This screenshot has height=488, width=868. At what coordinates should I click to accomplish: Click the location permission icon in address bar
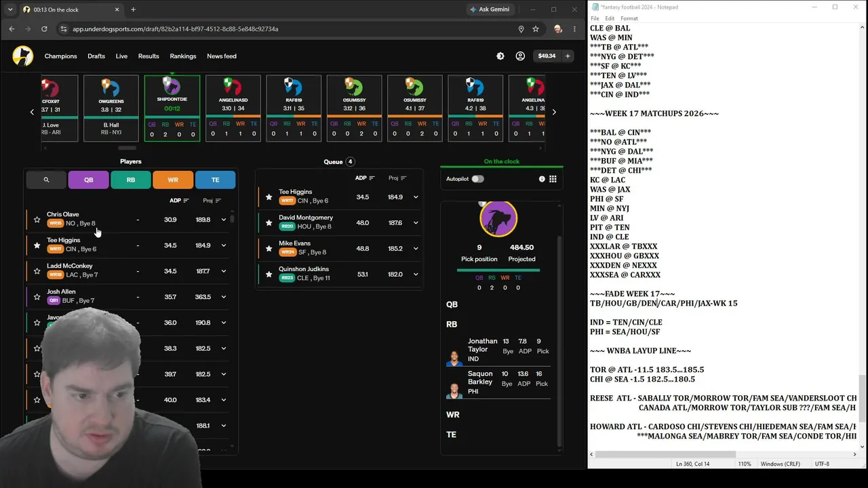click(521, 29)
